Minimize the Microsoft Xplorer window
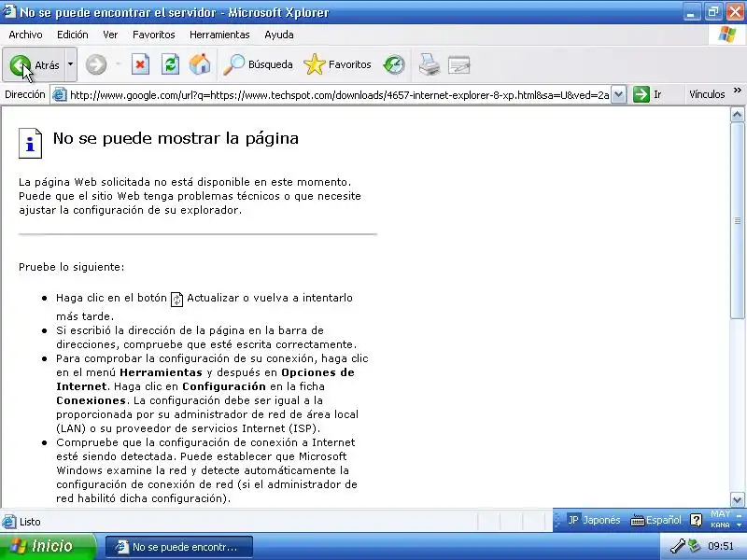Screen dimensions: 747x560 click(691, 12)
